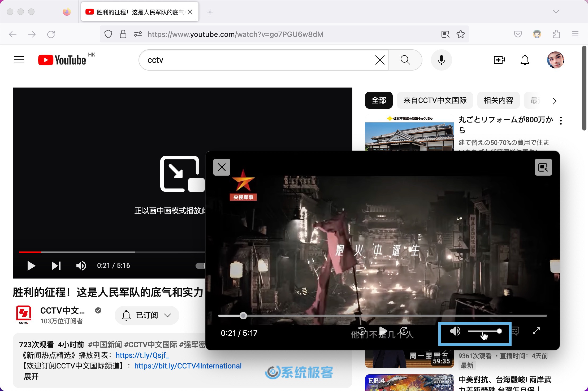
Task: Open tracking protection shield
Action: (108, 34)
